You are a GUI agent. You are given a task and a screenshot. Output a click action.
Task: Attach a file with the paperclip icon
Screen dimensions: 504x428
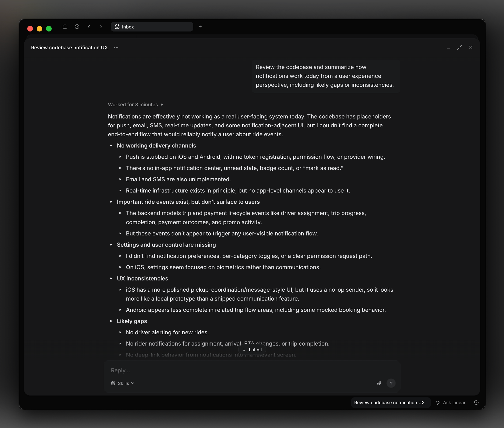tap(379, 383)
